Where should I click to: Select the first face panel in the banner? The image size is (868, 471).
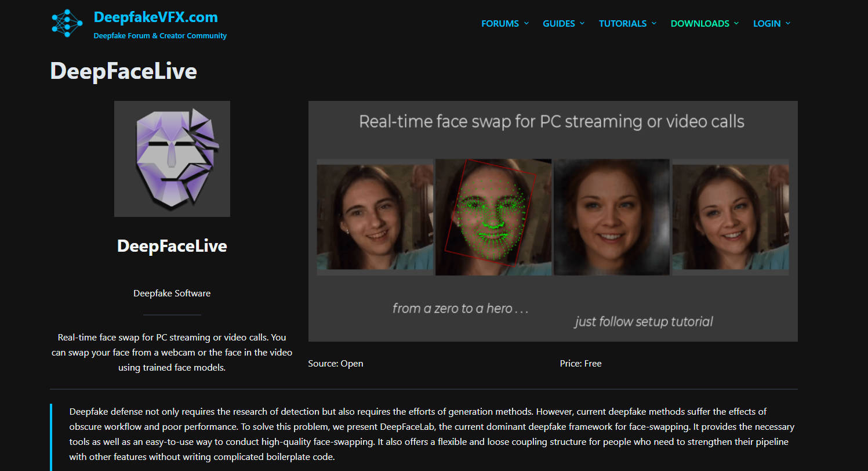(x=375, y=217)
